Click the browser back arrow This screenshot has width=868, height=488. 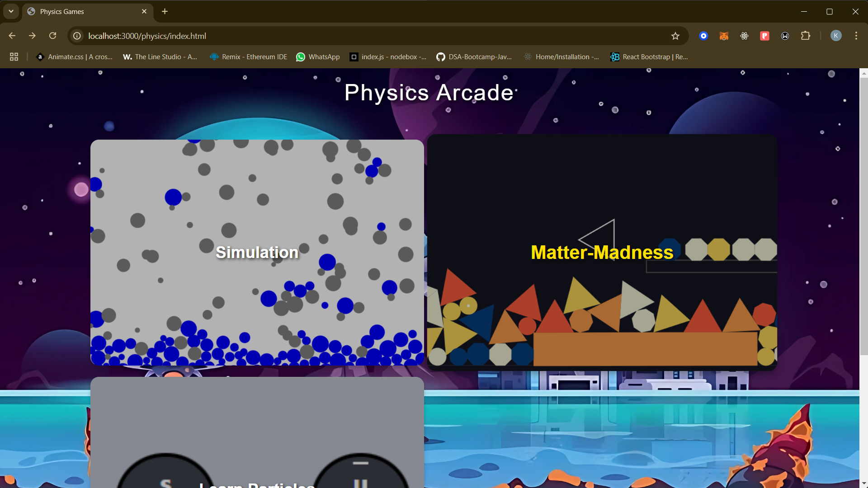pos(12,36)
